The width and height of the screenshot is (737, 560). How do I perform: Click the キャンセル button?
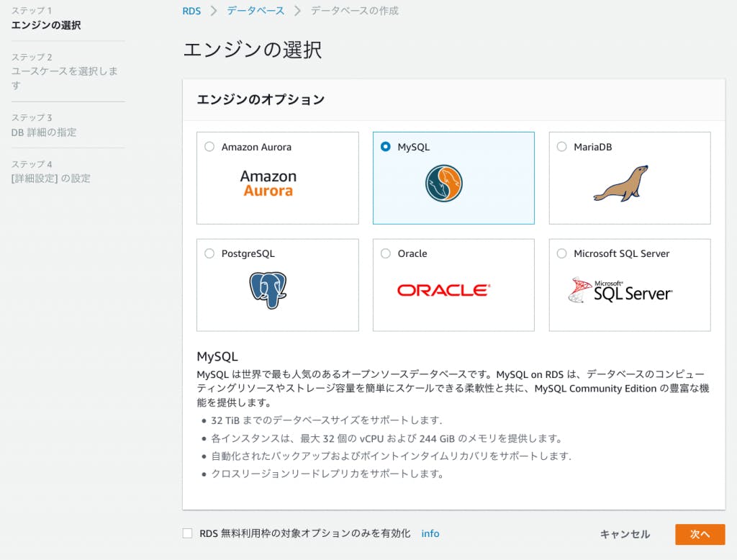[x=625, y=534]
